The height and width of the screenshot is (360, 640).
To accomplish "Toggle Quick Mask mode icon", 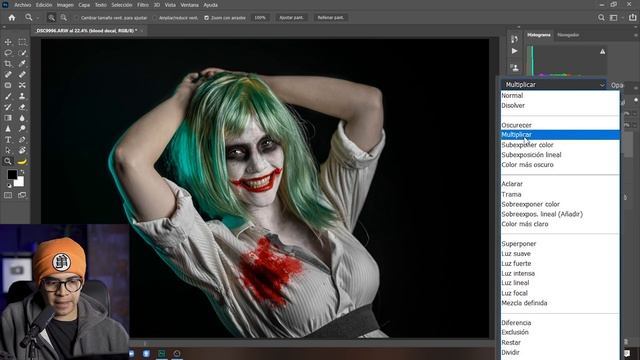I will click(8, 196).
